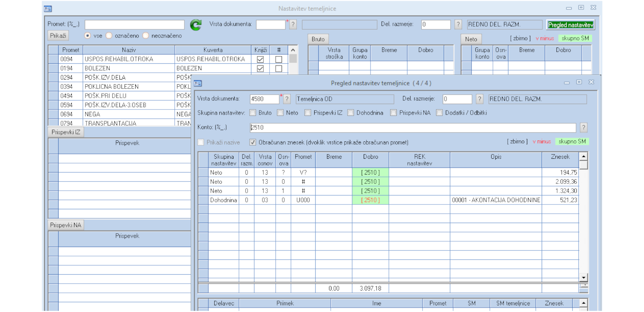Select the vse radio button
644x312 pixels.
point(87,36)
